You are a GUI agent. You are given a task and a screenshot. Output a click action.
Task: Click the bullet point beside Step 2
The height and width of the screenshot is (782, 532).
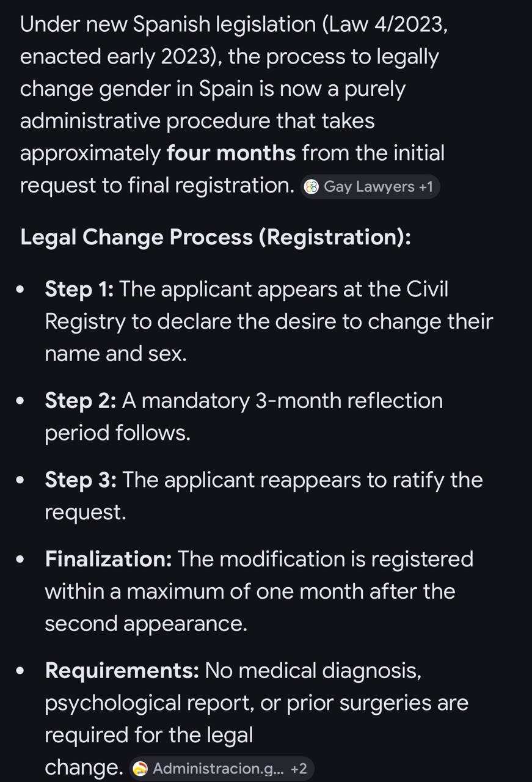coord(22,401)
